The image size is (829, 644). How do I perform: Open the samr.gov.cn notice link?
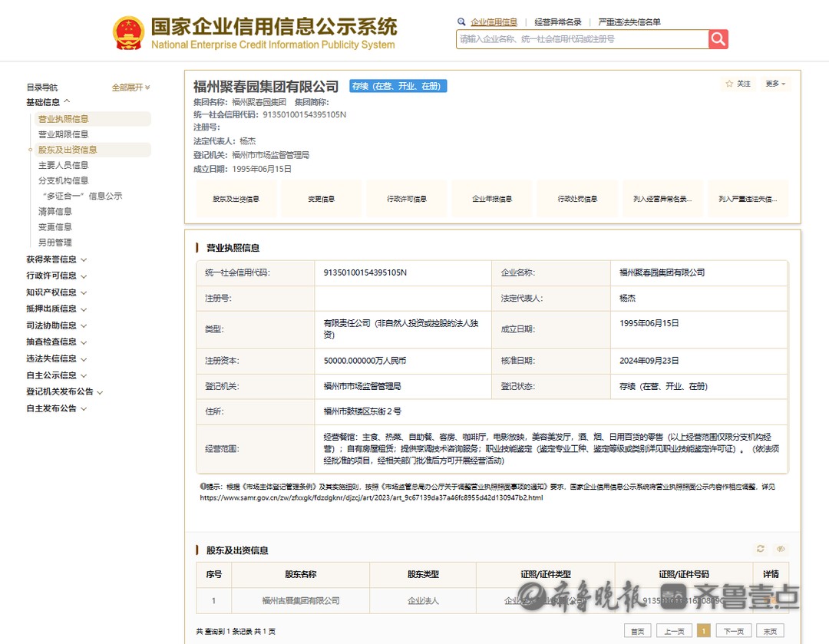(372, 498)
